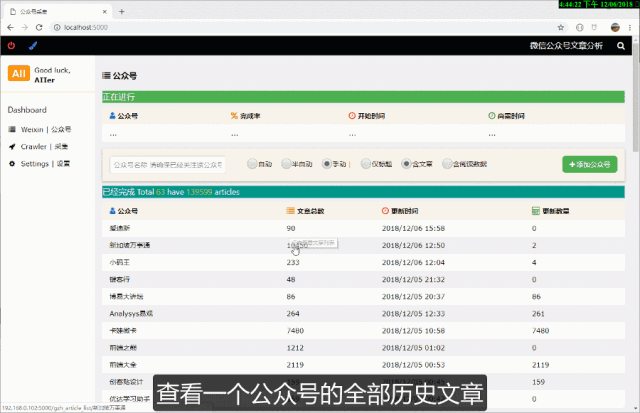Click the percent icon in 完成率 header
Image resolution: width=640 pixels, height=413 pixels.
tap(234, 115)
